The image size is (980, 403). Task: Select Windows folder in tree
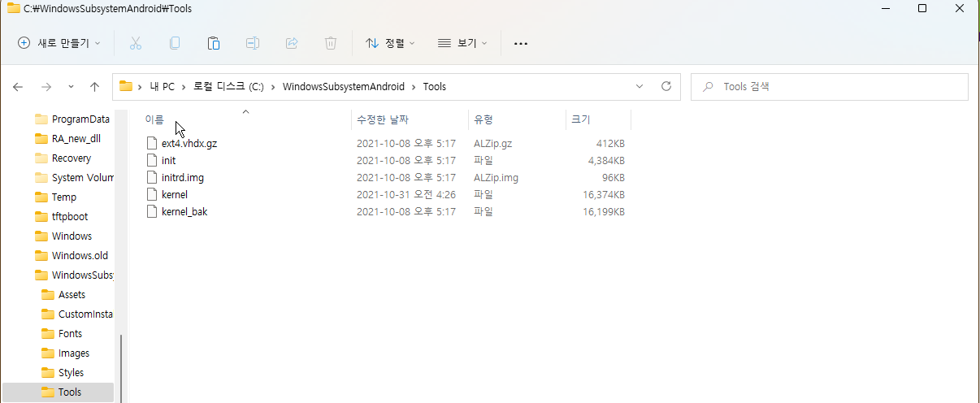click(63, 236)
